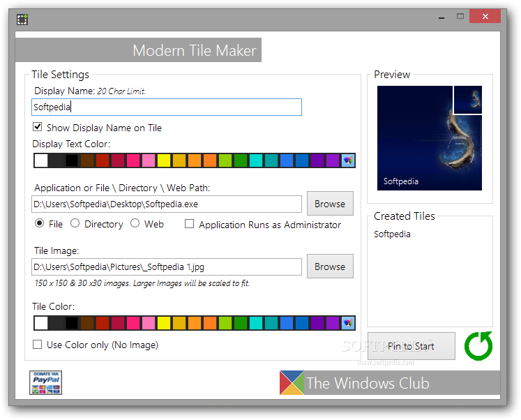
Task: Toggle Show Display Name on Tile checkbox
Action: pos(37,127)
